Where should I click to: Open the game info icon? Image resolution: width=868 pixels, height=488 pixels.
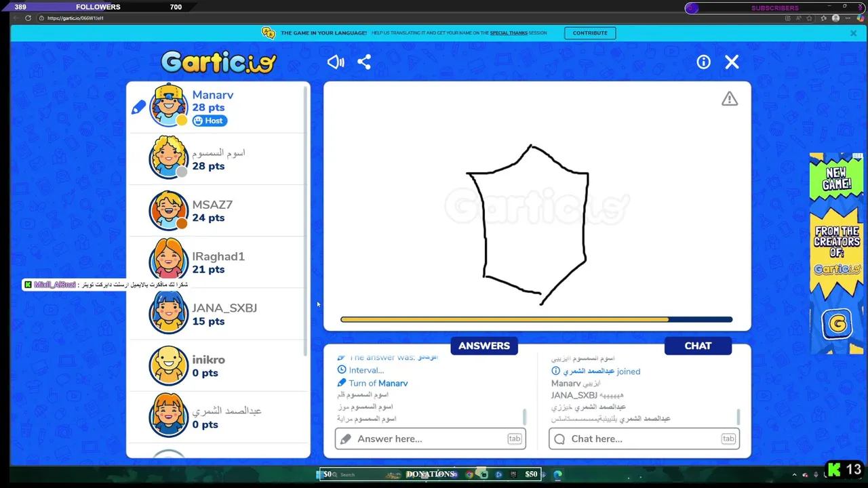703,62
